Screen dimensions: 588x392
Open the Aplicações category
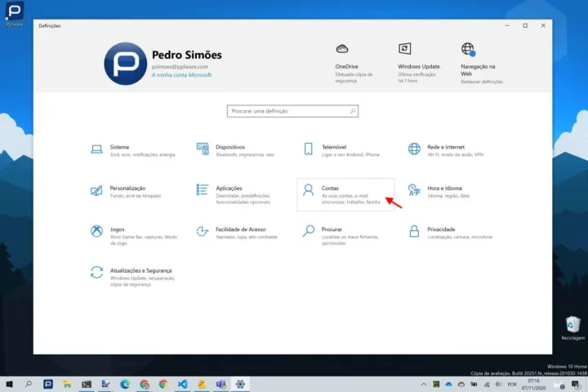tap(228, 191)
